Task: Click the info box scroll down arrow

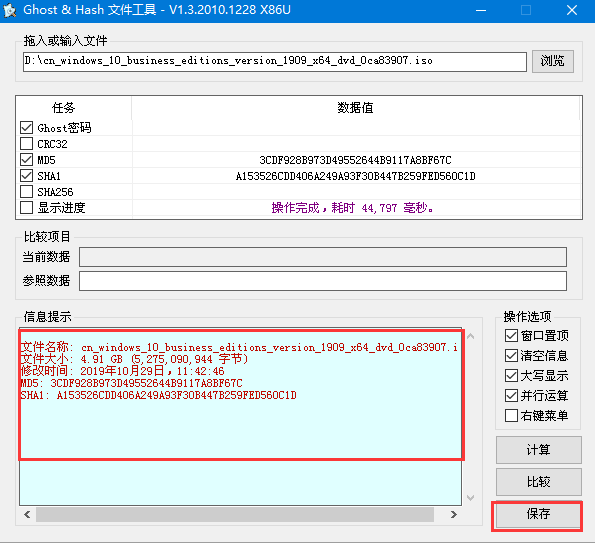Action: (x=471, y=497)
